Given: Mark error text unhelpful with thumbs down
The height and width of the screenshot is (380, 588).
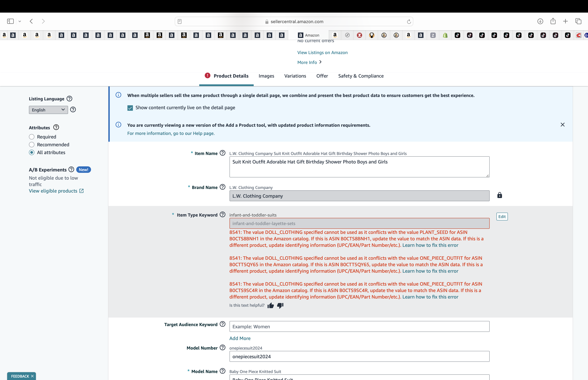Looking at the screenshot, I should coord(280,305).
